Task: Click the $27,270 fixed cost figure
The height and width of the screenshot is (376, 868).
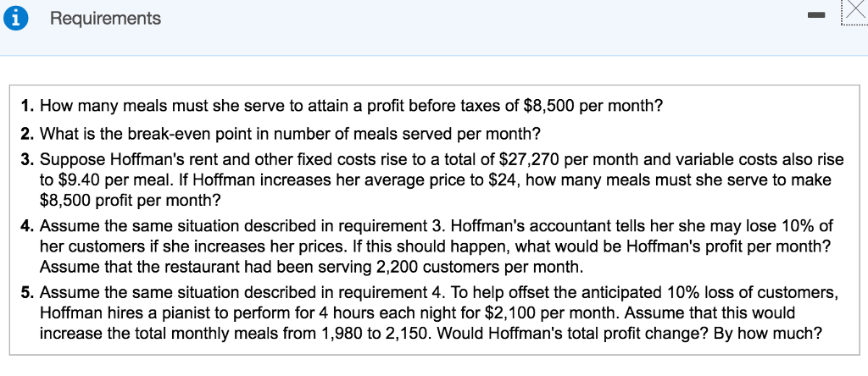Action: pyautogui.click(x=530, y=160)
